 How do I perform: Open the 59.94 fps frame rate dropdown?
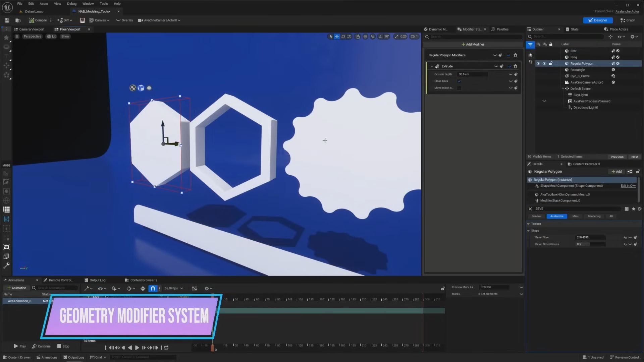point(174,288)
